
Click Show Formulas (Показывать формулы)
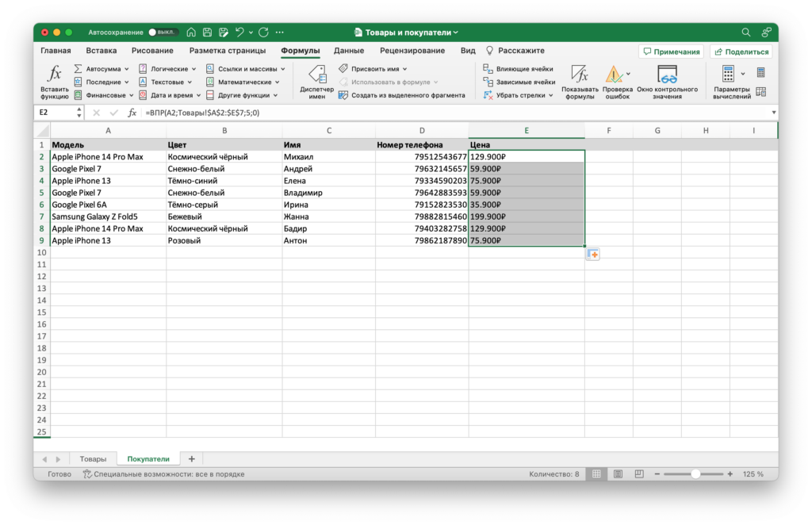tap(580, 81)
